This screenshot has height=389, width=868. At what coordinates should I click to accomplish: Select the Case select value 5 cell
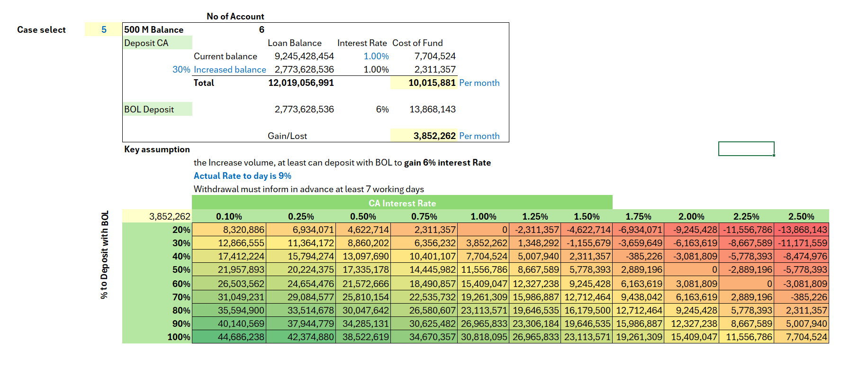point(103,29)
